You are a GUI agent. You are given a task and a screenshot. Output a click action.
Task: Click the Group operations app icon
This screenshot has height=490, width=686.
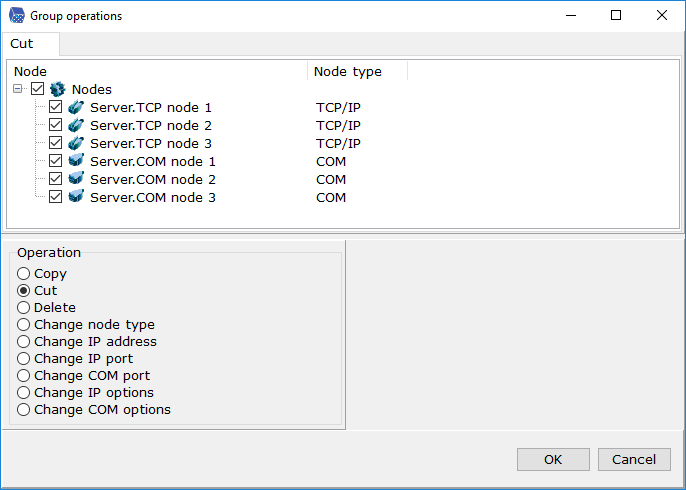point(17,15)
